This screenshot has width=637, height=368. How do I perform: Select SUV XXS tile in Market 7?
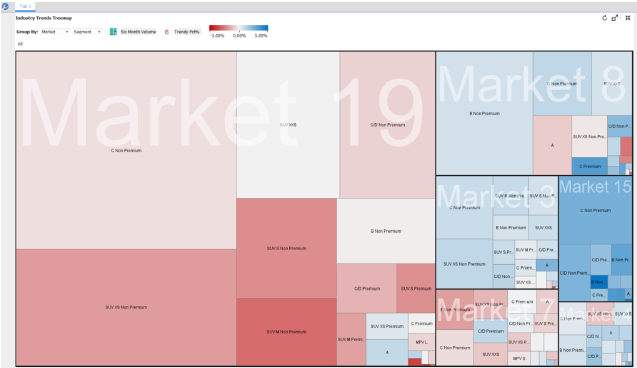coord(491,354)
